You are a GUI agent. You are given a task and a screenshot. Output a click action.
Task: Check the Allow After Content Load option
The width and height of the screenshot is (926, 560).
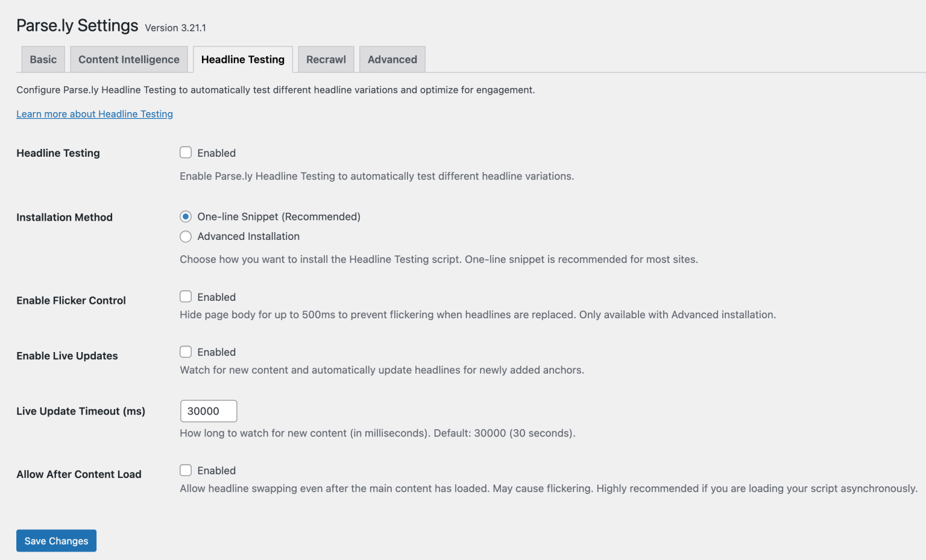coord(186,470)
